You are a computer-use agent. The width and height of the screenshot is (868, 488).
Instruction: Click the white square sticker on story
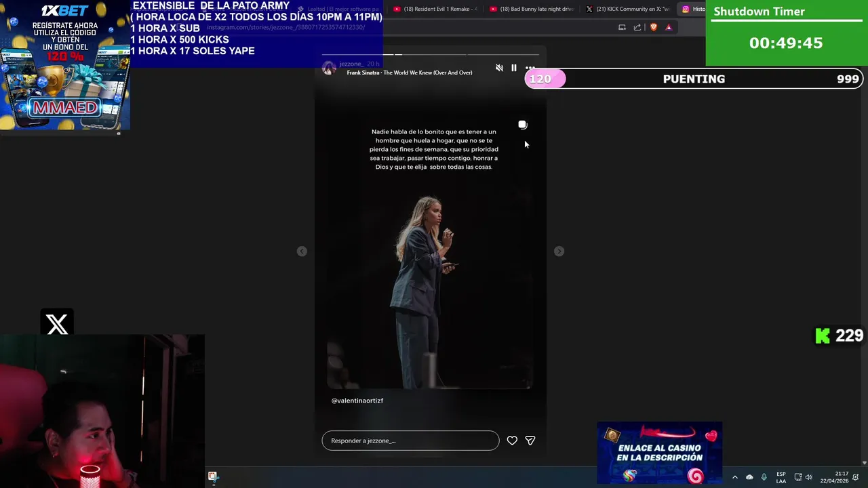pyautogui.click(x=522, y=125)
